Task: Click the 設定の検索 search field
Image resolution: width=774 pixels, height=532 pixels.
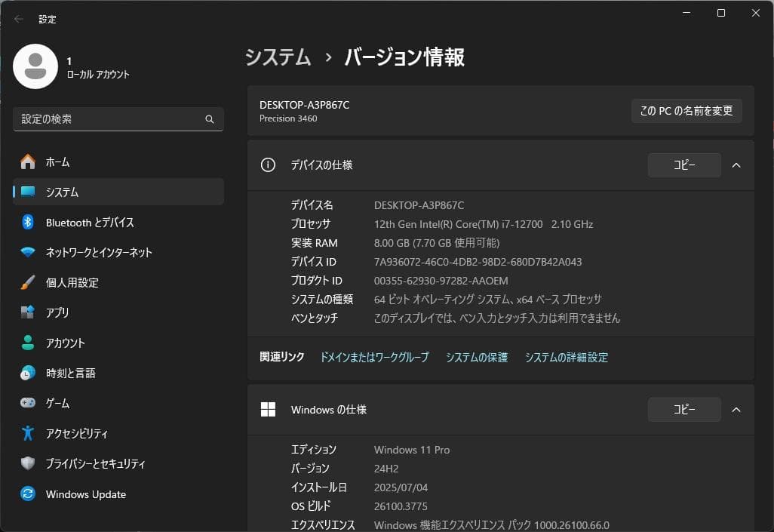Action: click(118, 118)
